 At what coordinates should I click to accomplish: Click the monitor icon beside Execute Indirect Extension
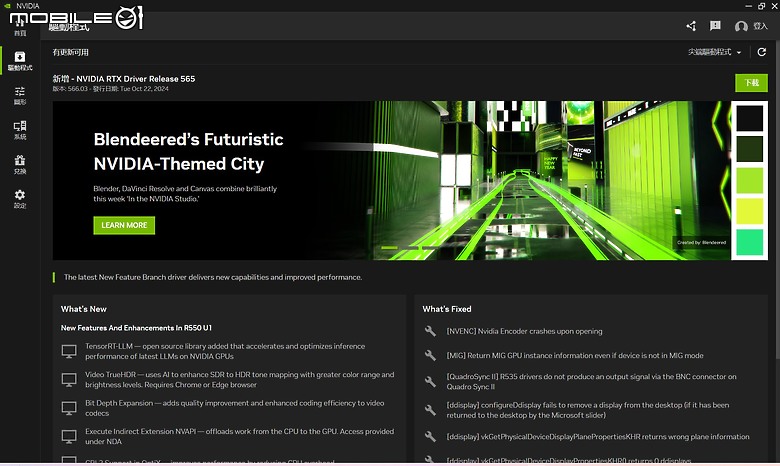click(x=69, y=436)
